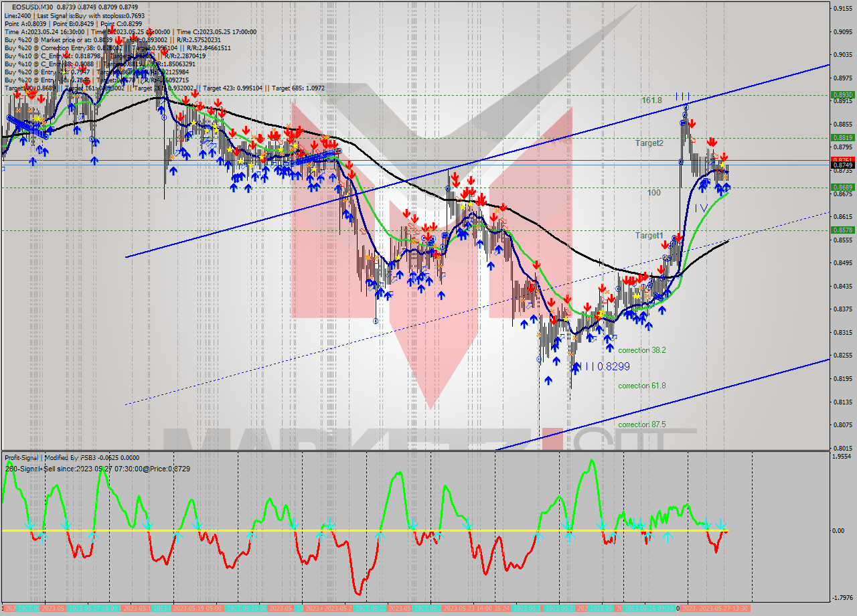
Task: Click the 0.8075 price axis label
Action: 843,425
